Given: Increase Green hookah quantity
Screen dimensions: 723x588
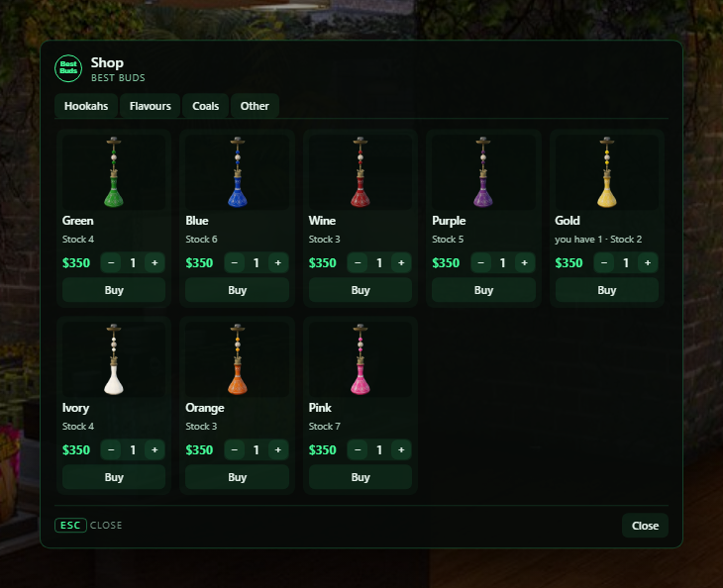Looking at the screenshot, I should pos(155,262).
